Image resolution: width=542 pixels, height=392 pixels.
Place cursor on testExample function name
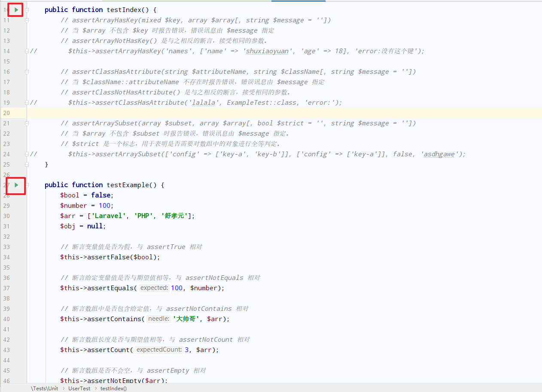(x=128, y=185)
